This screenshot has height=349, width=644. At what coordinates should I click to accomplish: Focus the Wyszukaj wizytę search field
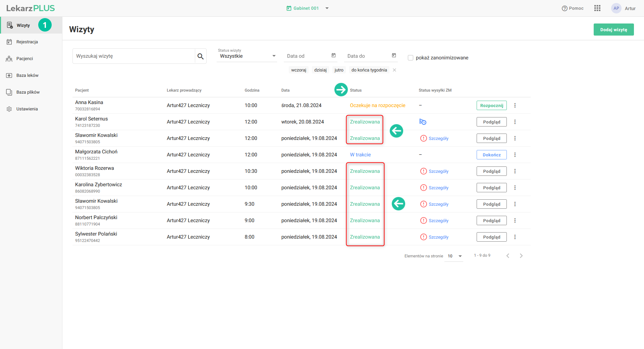[x=134, y=56]
